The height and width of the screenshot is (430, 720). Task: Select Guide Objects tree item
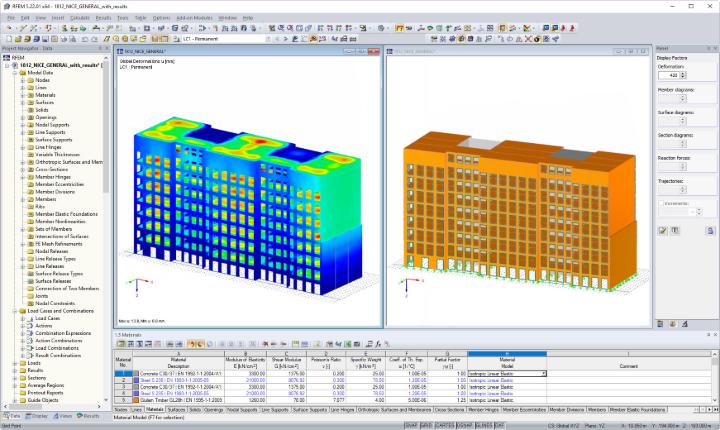43,400
